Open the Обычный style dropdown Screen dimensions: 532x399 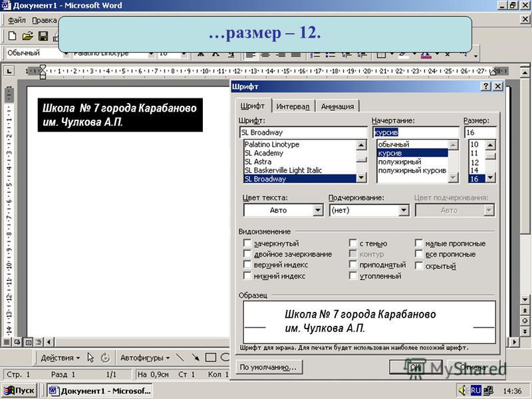(66, 55)
